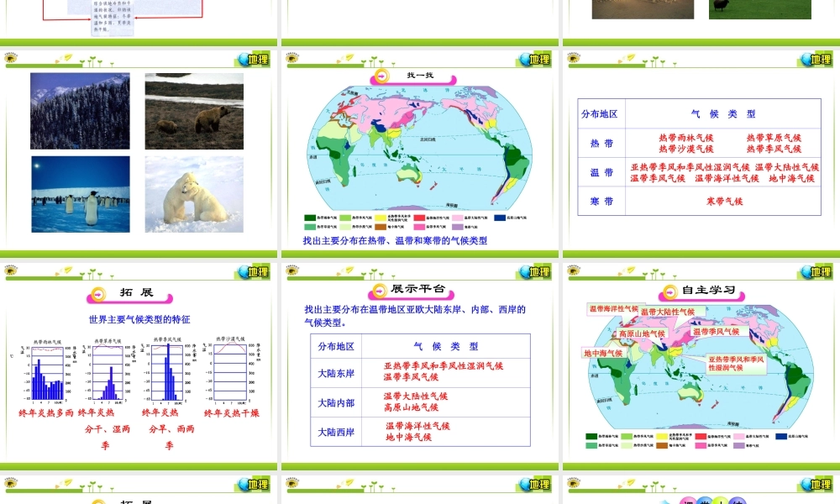The height and width of the screenshot is (504, 840).
Task: Click 温带大陆性气候 in the 温带 table row
Action: [787, 168]
